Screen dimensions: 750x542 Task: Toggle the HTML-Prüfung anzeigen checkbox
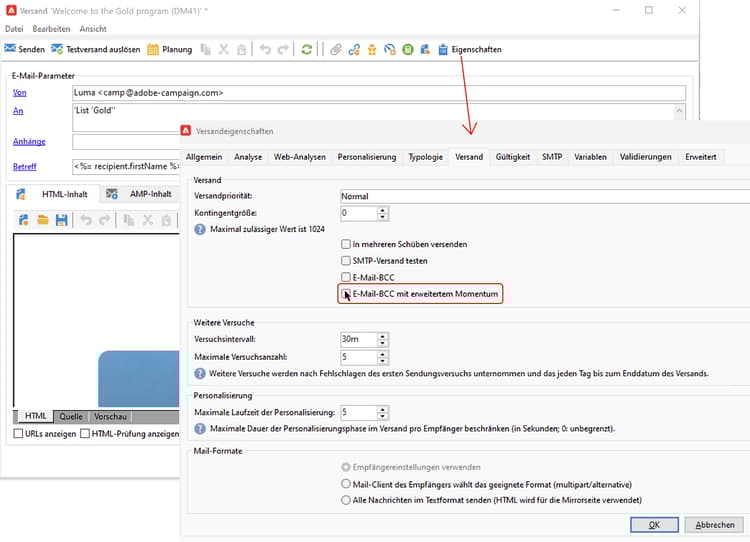(x=85, y=433)
